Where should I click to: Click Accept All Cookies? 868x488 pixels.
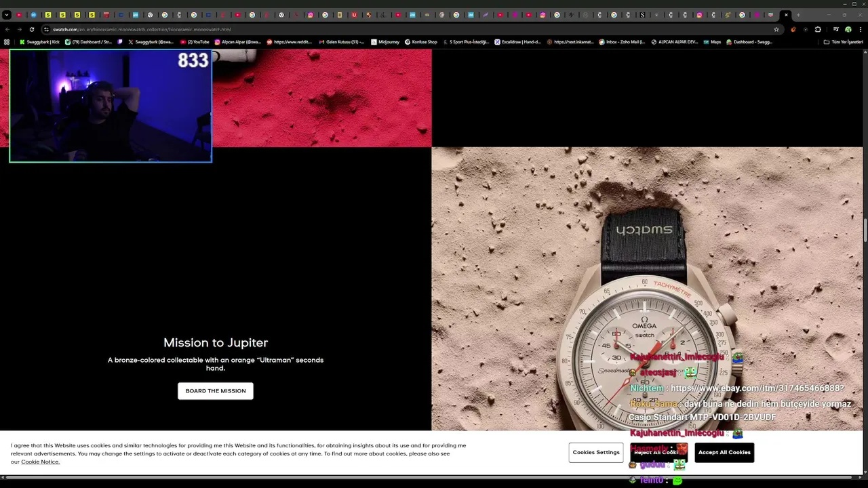coord(724,452)
